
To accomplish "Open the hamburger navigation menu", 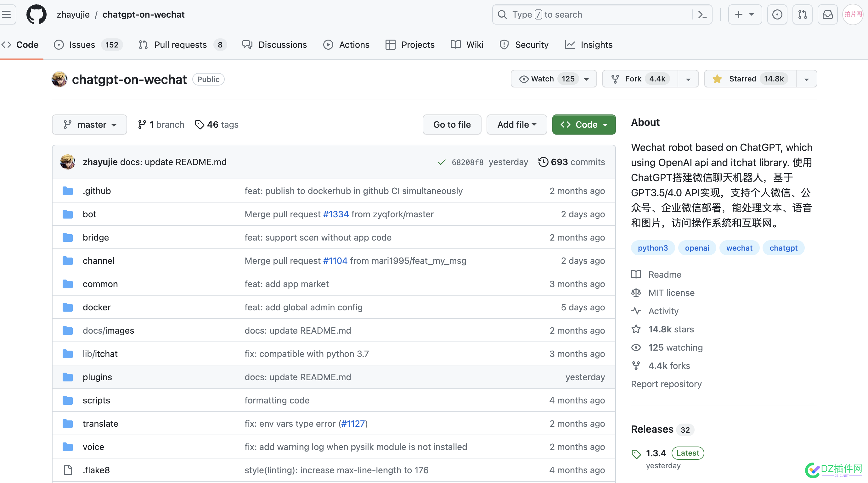I will pos(6,14).
